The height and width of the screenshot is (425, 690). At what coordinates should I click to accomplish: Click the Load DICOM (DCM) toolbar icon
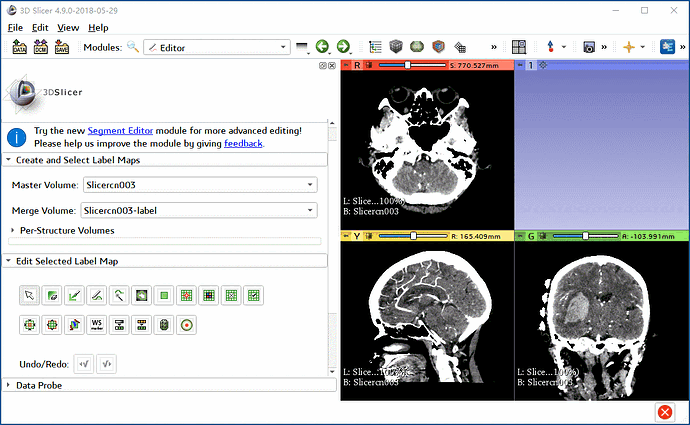pos(40,47)
